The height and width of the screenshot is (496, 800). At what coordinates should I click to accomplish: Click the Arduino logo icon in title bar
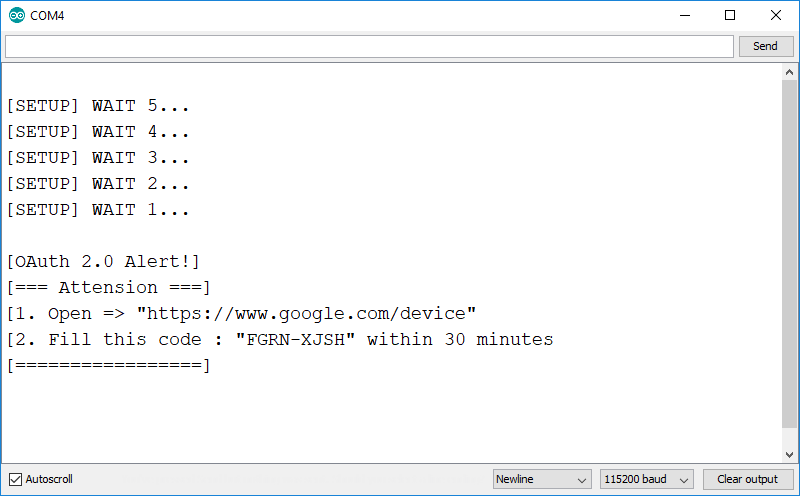coord(17,15)
